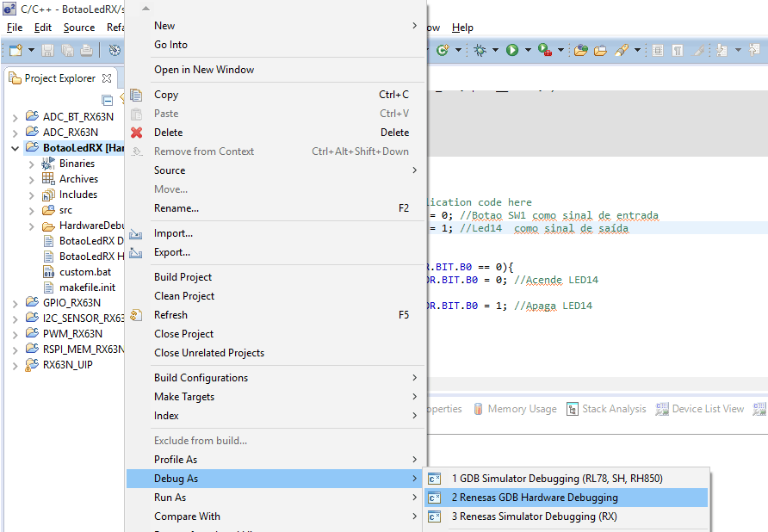
Task: Click the Collapse All icon in Project Explorer
Action: [108, 101]
